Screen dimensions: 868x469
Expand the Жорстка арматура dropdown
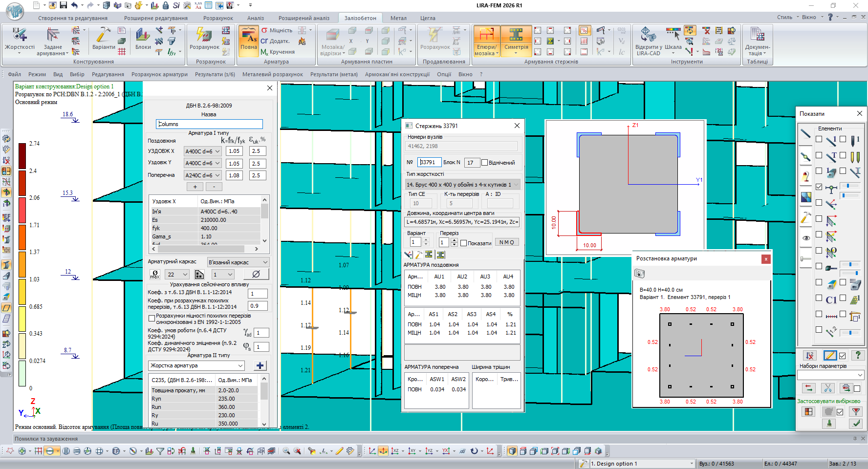click(196, 365)
